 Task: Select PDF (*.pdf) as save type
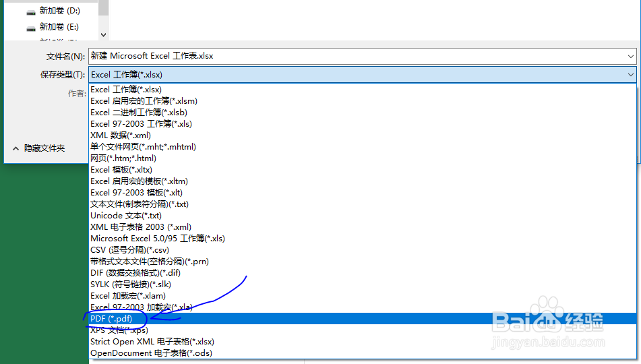363,319
